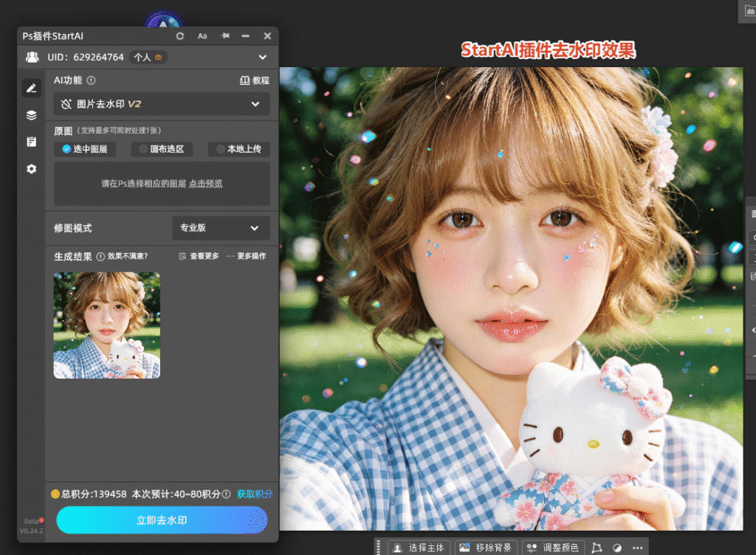The width and height of the screenshot is (756, 555).
Task: Click the Aa font size icon
Action: [x=202, y=36]
